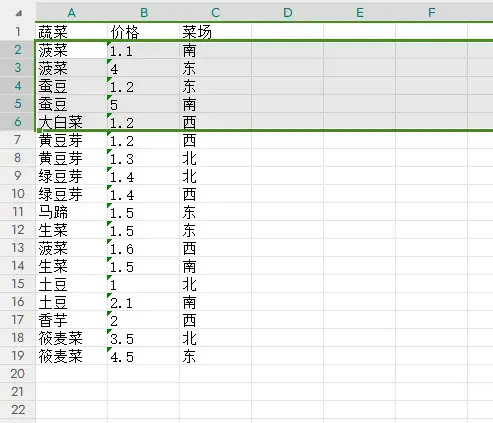Click the 蔬菜 header cell
Viewport: 493px width, 423px height.
click(71, 32)
